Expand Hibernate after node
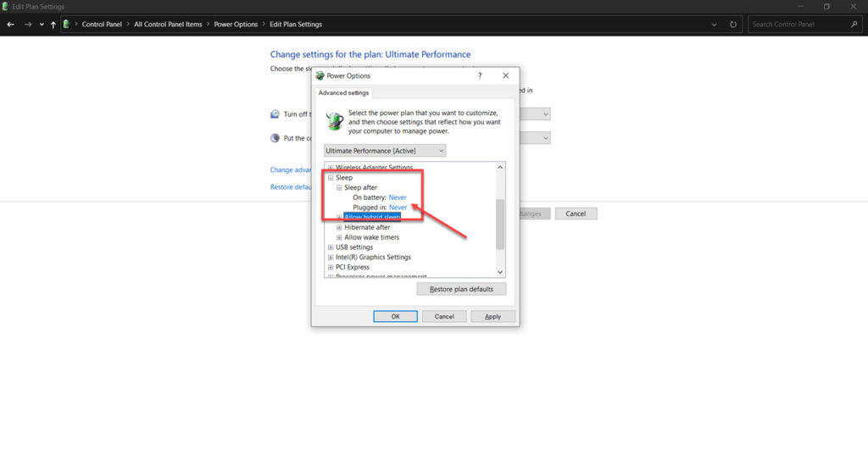Image resolution: width=868 pixels, height=471 pixels. coord(339,228)
